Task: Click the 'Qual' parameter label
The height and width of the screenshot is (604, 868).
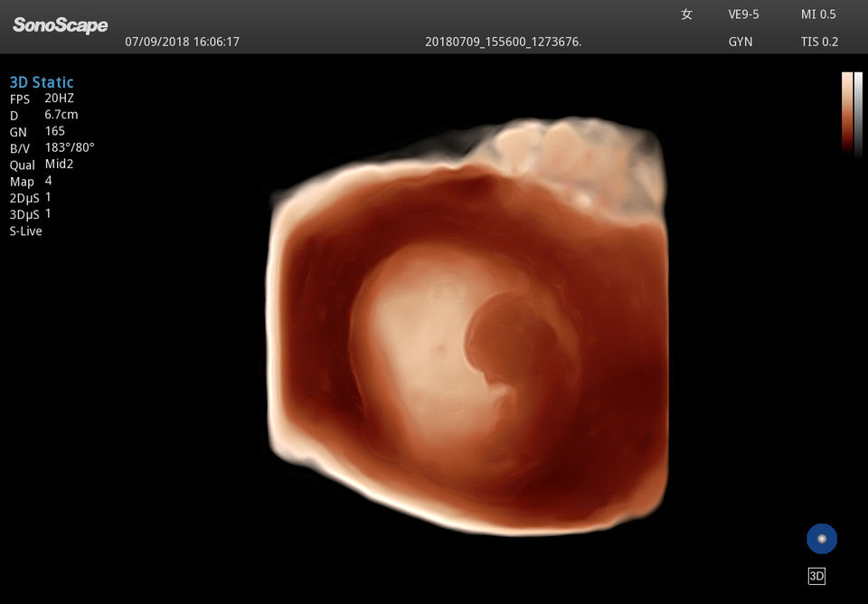Action: 22,165
